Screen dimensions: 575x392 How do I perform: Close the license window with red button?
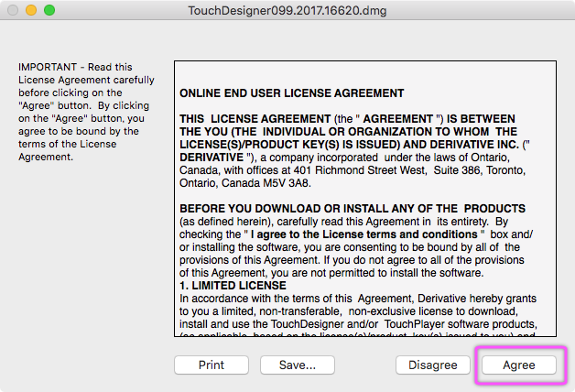coord(13,10)
